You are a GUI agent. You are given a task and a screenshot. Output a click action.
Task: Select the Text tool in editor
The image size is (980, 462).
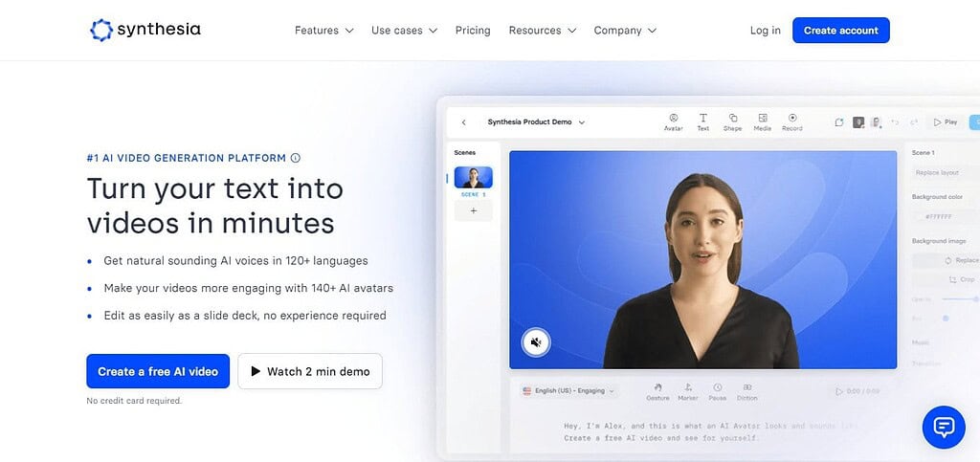[703, 121]
